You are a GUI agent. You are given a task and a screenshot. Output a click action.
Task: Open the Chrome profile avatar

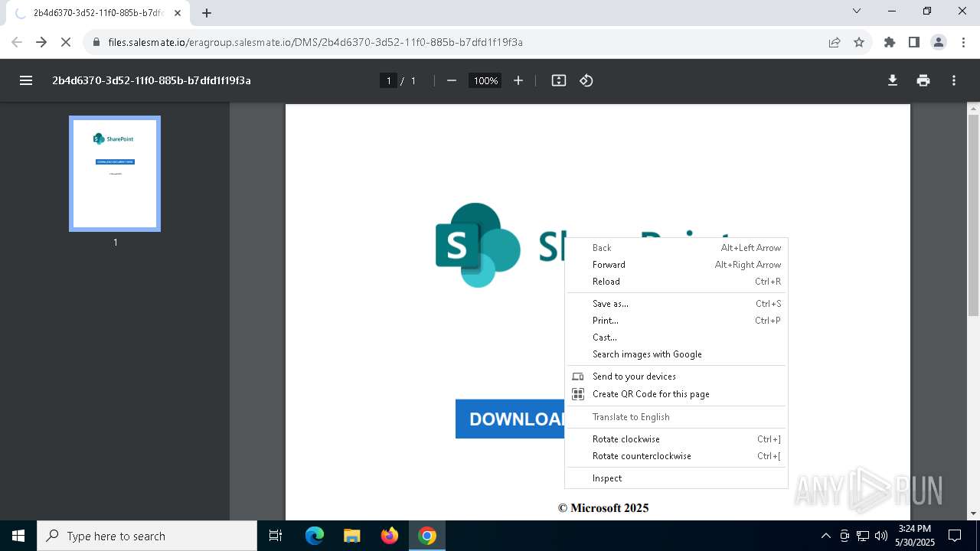[939, 42]
